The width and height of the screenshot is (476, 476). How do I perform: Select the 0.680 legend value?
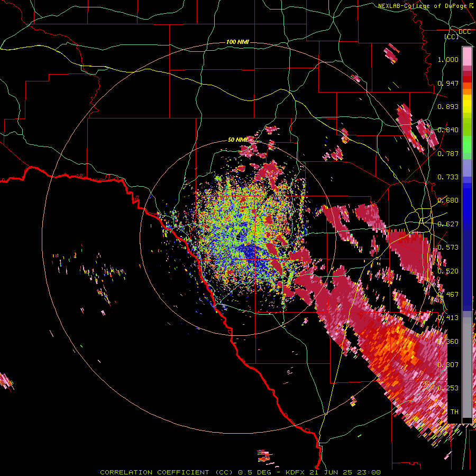(x=448, y=200)
